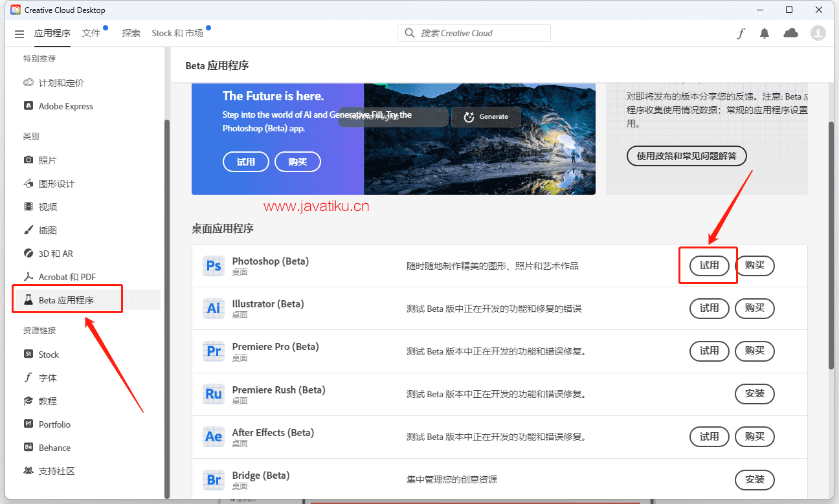Click 购买 for Illustrator (Beta)
This screenshot has height=504, width=839.
click(755, 308)
